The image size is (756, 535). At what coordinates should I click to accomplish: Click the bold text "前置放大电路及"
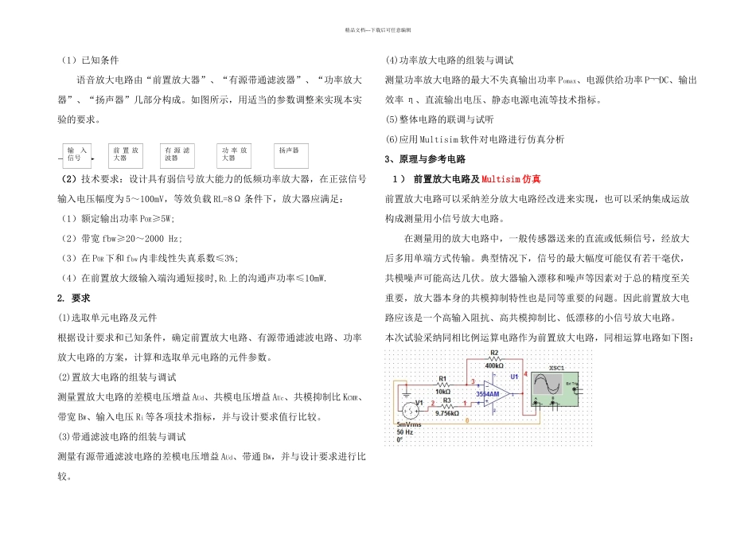click(x=446, y=179)
